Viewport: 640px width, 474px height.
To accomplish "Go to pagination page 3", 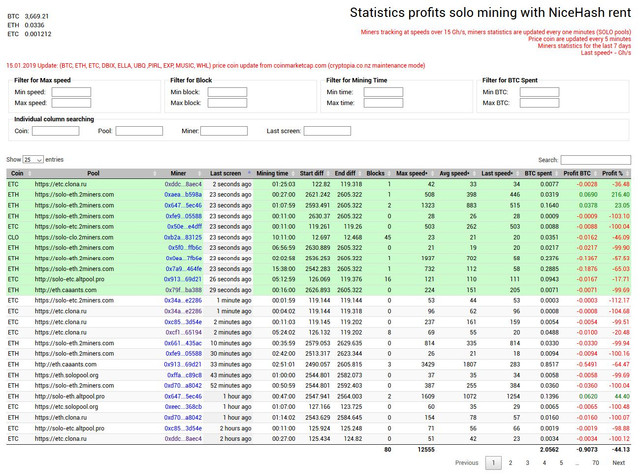I will click(x=527, y=463).
